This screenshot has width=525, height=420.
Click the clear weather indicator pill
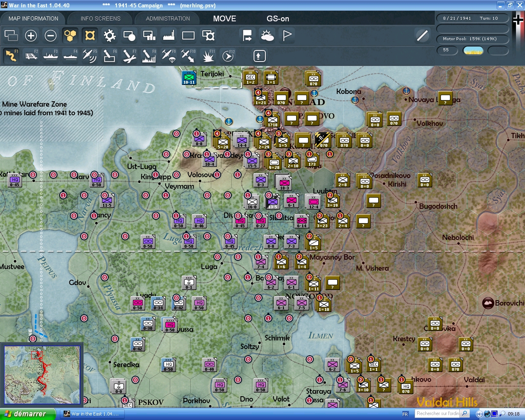(473, 50)
